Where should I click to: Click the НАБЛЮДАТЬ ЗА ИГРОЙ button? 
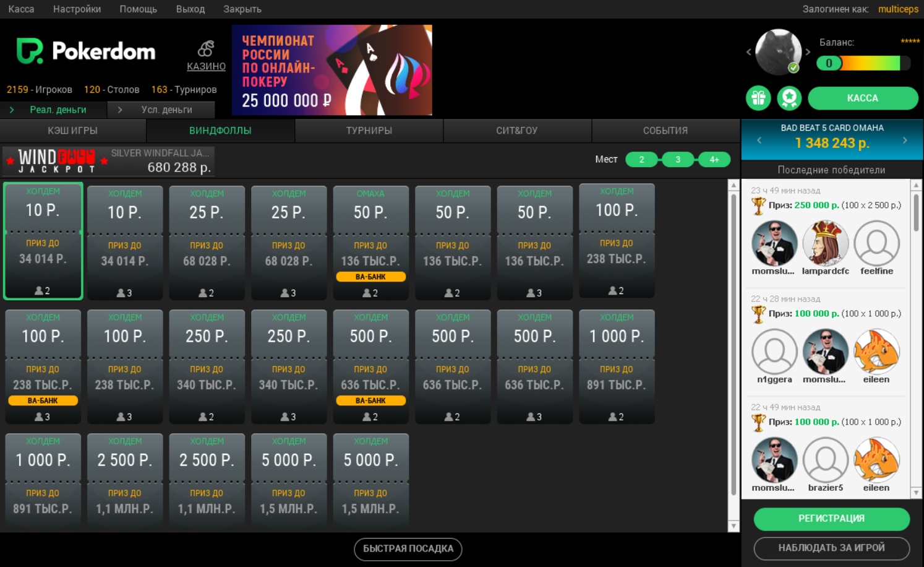[831, 548]
